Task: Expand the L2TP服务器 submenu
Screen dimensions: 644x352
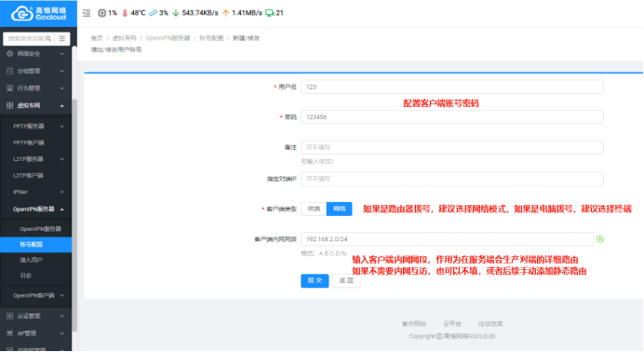Action: click(62, 159)
